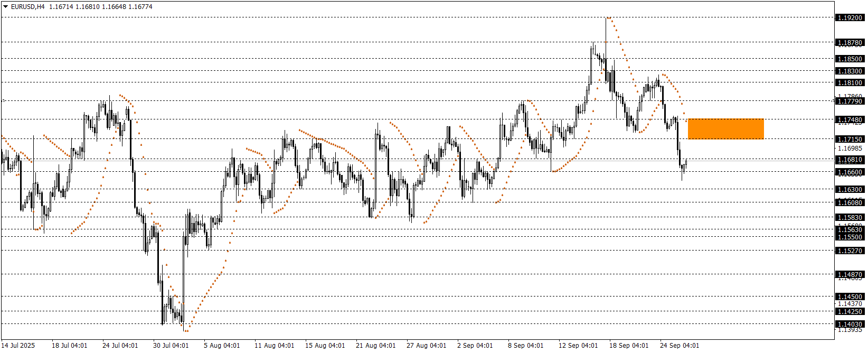
Task: Click the 1.17480 price level label
Action: [x=850, y=120]
